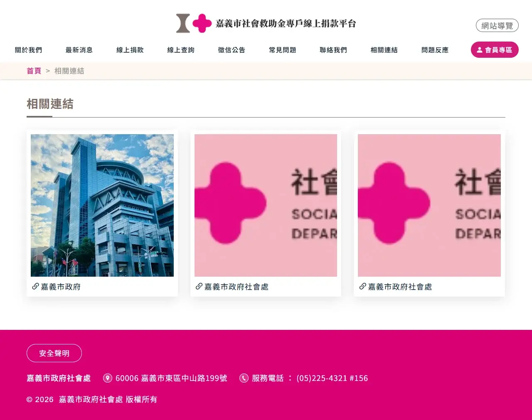This screenshot has width=532, height=420.
Task: Click 相關連結 breadcrumb text
Action: [x=69, y=71]
